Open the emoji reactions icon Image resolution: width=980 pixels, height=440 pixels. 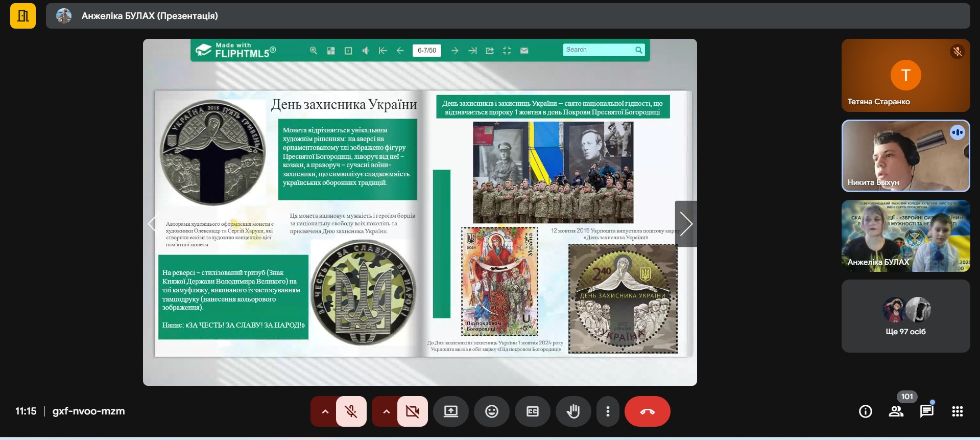tap(491, 411)
